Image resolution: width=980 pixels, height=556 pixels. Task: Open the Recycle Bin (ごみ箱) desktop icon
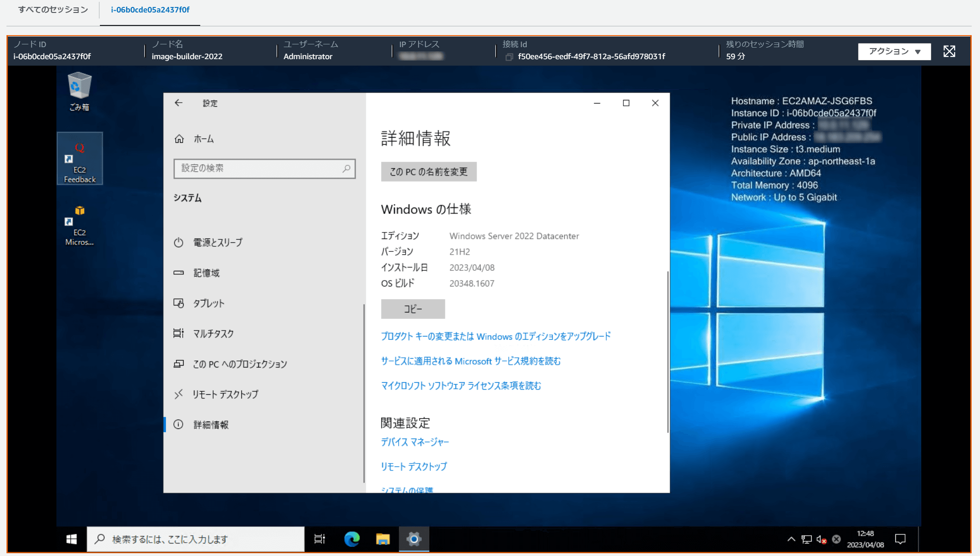tap(79, 92)
